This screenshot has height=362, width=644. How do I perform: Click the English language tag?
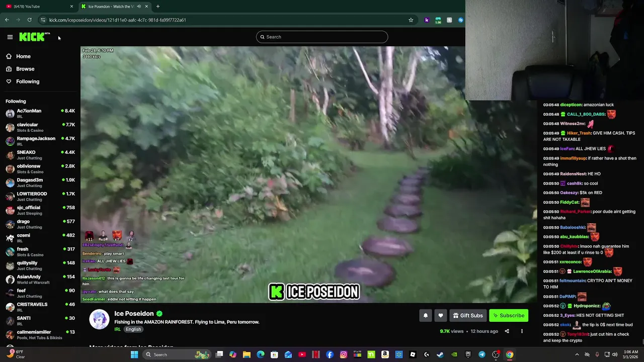pyautogui.click(x=133, y=329)
